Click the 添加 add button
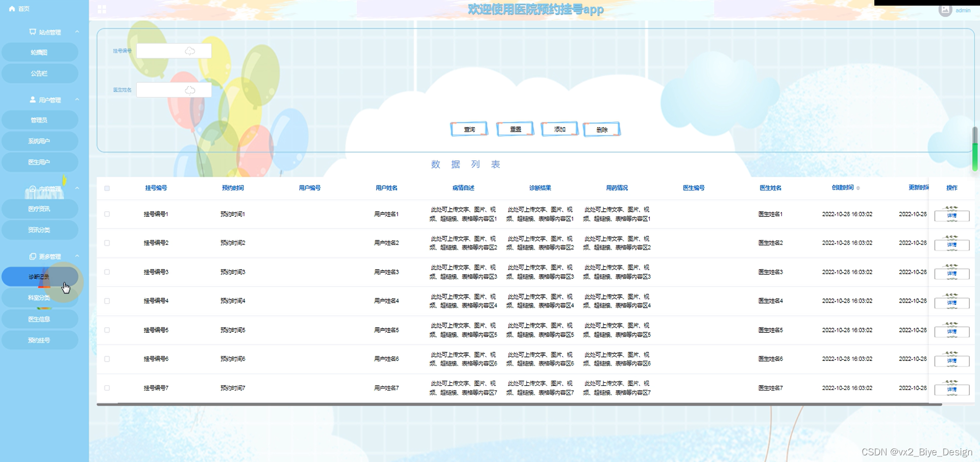The image size is (980, 462). pos(559,129)
